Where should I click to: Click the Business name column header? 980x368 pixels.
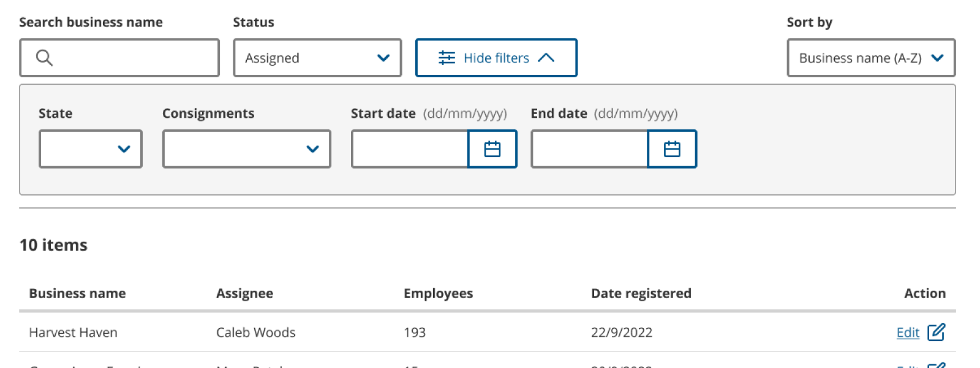tap(77, 293)
